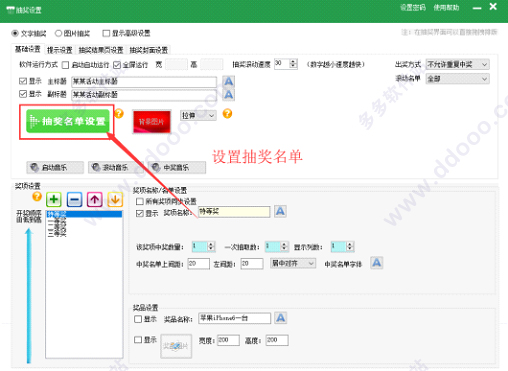The height and width of the screenshot is (371, 508).
Task: Click the 左间距 input field
Action: click(x=252, y=263)
